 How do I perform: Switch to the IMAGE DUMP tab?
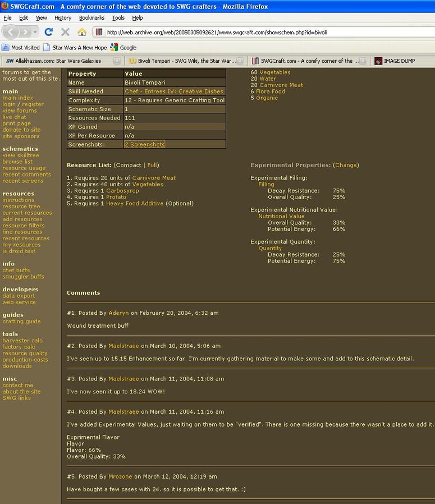click(399, 61)
